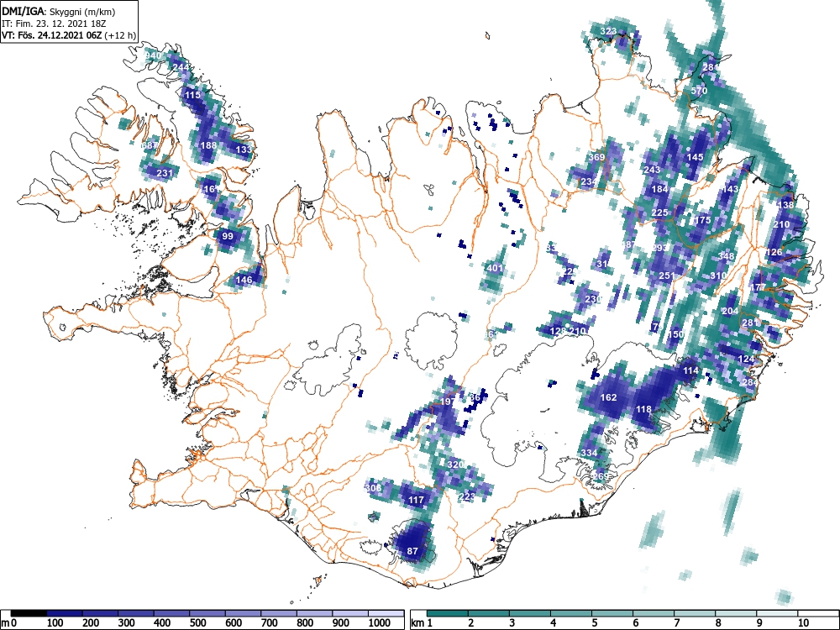Select the visibility value 145 on the map
This screenshot has height=630, width=840.
[x=696, y=158]
